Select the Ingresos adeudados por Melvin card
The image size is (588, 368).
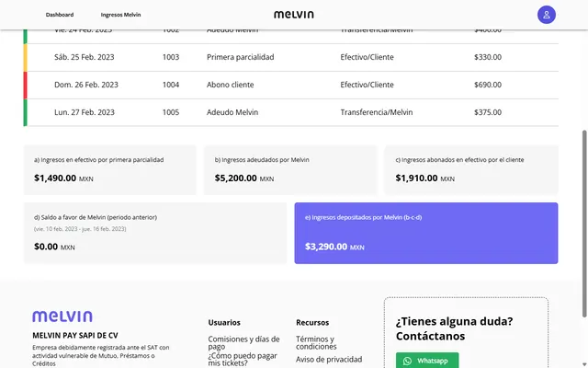tap(290, 170)
